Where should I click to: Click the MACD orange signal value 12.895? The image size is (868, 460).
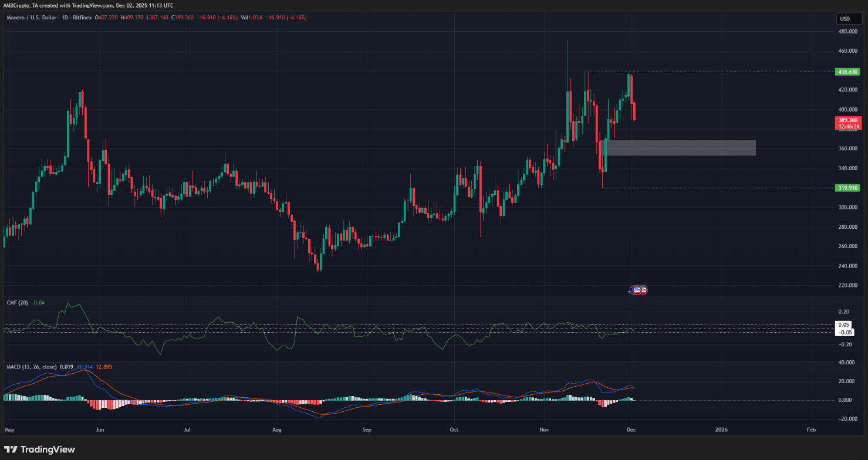(103, 367)
